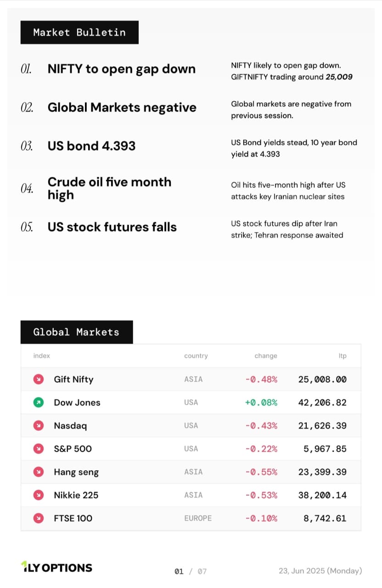Click the US bond 4.393 headline

[91, 146]
